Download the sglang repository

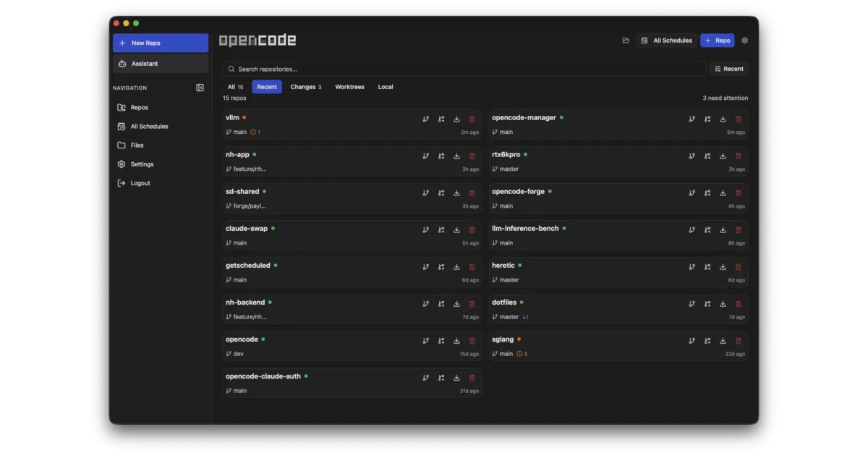(x=723, y=341)
